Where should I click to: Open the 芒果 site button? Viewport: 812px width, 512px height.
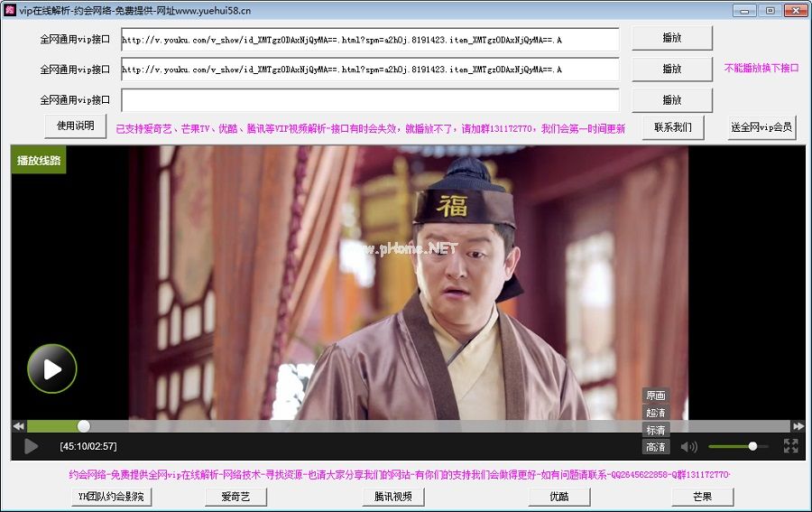click(702, 497)
